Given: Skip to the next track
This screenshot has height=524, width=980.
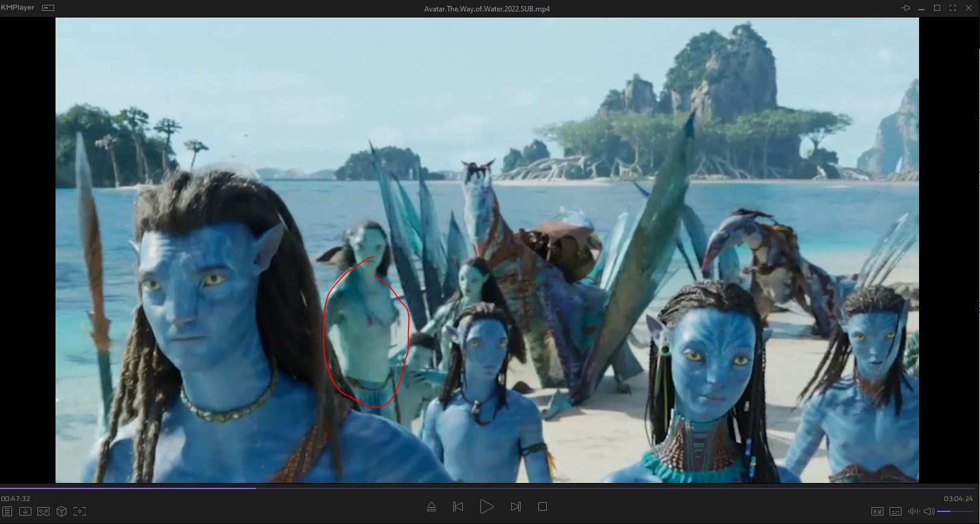Looking at the screenshot, I should (x=515, y=507).
